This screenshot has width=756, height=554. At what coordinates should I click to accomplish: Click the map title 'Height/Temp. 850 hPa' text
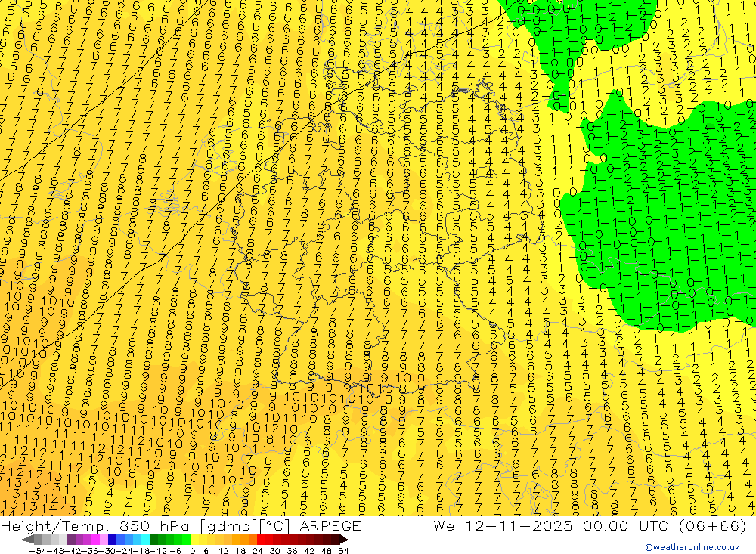tap(96, 525)
